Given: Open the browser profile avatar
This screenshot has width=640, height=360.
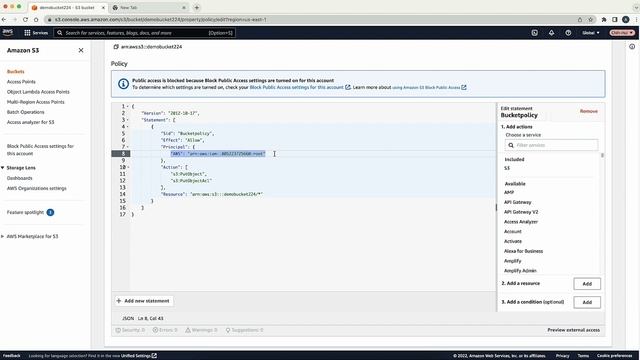Looking at the screenshot, I should point(626,20).
